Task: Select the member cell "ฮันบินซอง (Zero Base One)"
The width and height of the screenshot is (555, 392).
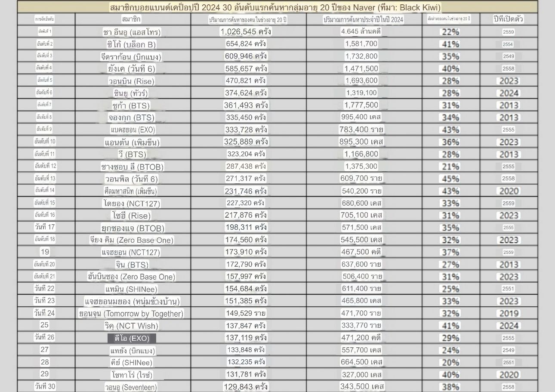Action: (x=132, y=277)
